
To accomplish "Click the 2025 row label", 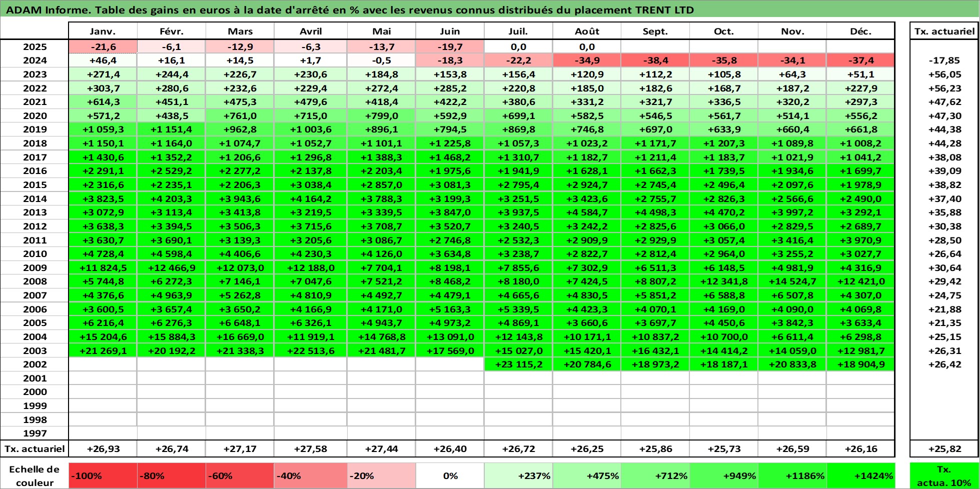I will pos(35,46).
